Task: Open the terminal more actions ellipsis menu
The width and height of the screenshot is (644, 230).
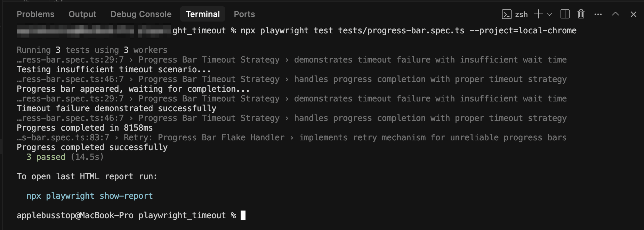Action: pos(598,14)
